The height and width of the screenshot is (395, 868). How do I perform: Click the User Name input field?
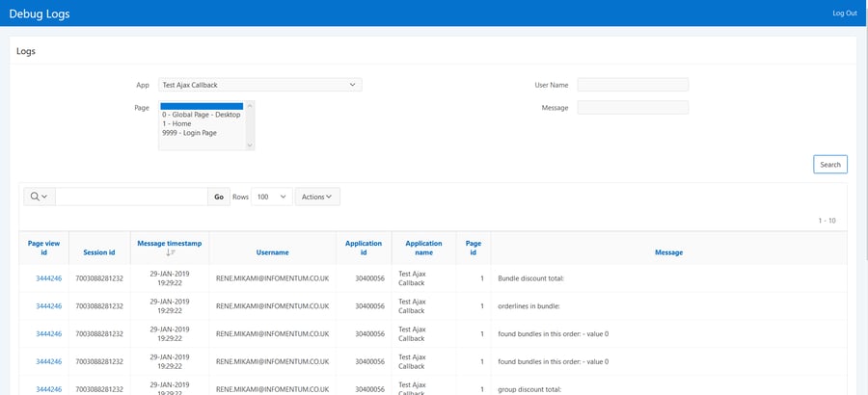click(x=632, y=85)
